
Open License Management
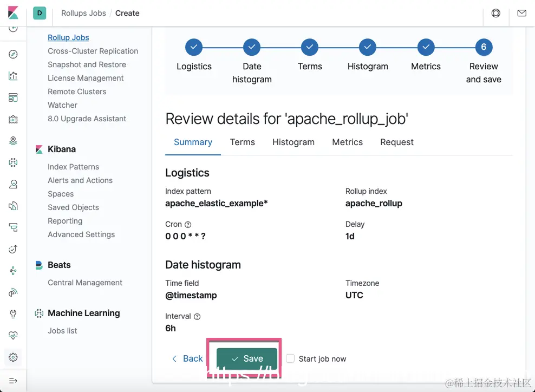(x=86, y=78)
